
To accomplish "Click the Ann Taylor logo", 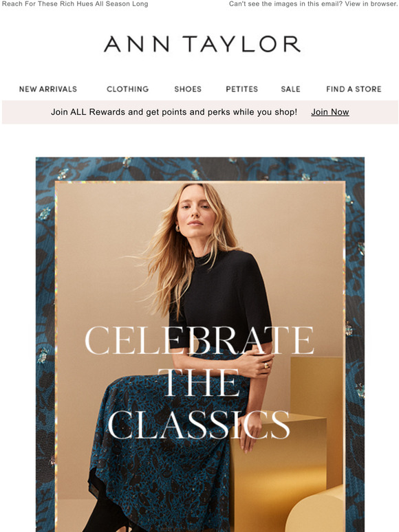I will [202, 44].
